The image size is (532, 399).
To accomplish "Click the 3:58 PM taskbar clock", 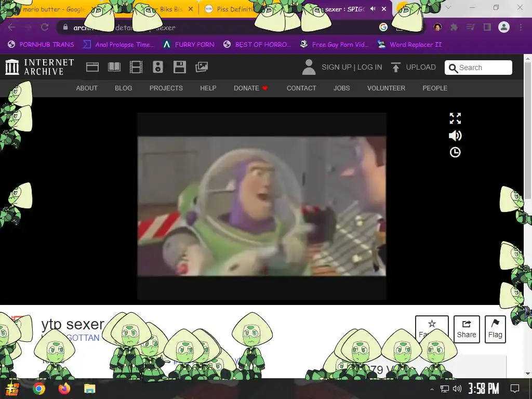I will 484,389.
